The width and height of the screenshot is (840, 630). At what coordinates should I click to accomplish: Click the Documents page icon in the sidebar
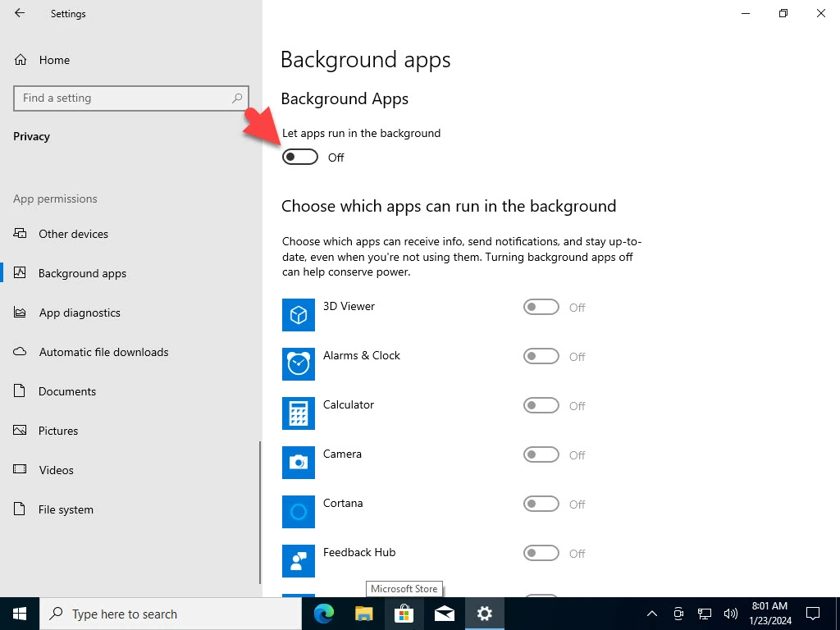pyautogui.click(x=20, y=390)
